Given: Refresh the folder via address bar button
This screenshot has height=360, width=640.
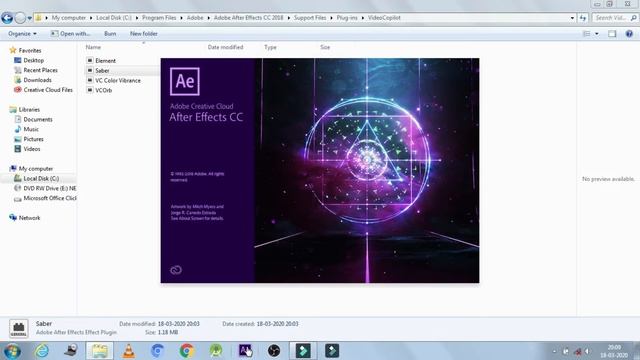Looking at the screenshot, I should click(x=583, y=18).
